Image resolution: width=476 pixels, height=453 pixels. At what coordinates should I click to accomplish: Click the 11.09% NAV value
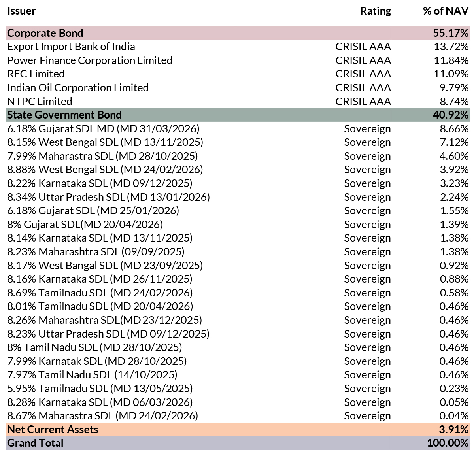pos(451,74)
